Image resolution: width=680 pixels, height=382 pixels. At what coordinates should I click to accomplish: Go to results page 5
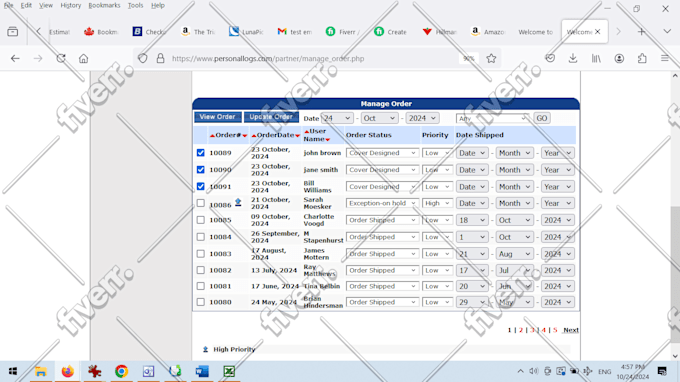pyautogui.click(x=555, y=330)
